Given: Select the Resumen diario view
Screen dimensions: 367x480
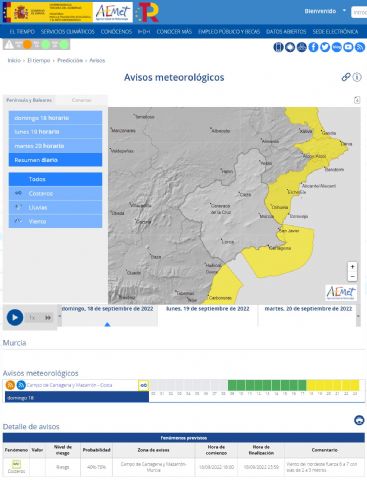Looking at the screenshot, I should click(55, 160).
